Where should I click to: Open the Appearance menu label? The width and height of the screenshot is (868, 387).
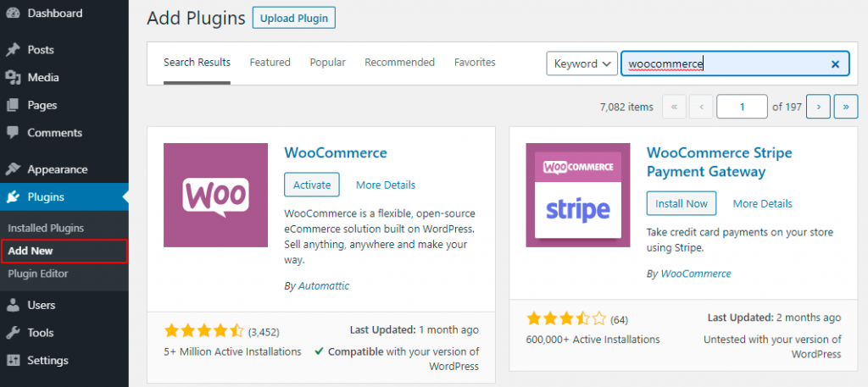[58, 169]
